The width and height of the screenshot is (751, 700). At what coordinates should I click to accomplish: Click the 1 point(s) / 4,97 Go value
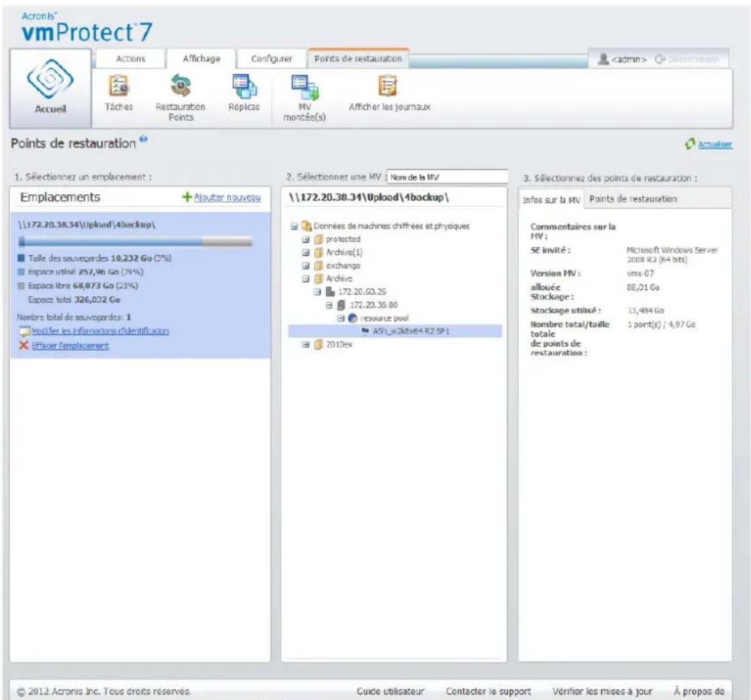[x=662, y=324]
